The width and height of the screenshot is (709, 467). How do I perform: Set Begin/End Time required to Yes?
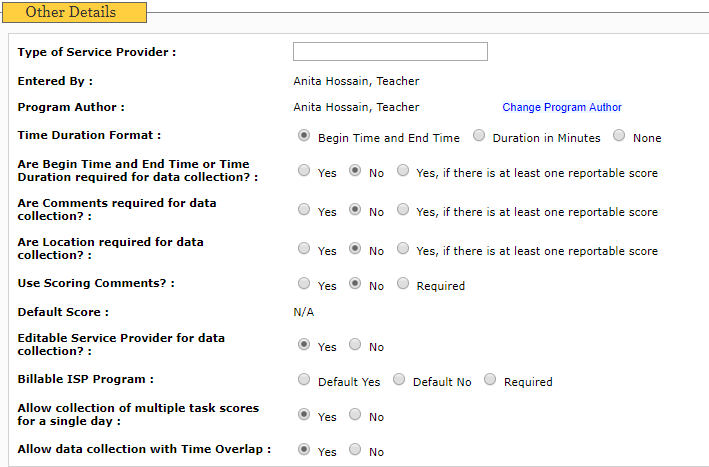click(x=304, y=170)
